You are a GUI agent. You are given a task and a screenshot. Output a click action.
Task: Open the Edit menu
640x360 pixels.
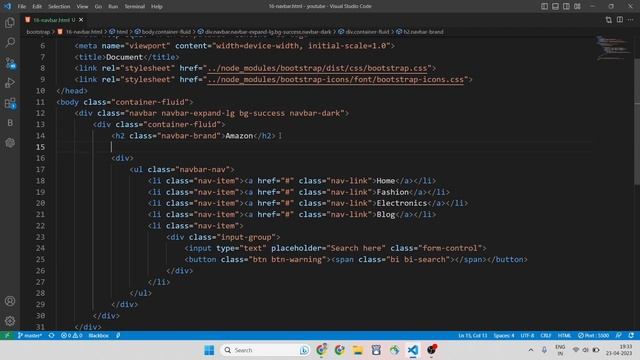(37, 7)
